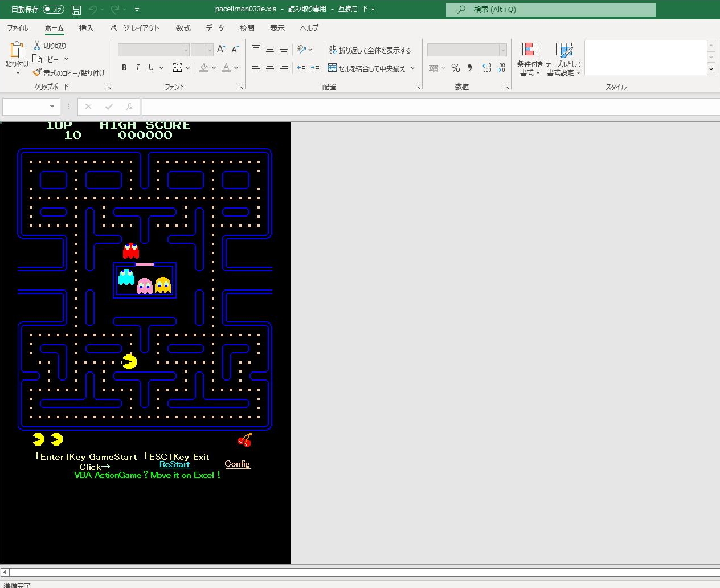Click increase indent icon
Image resolution: width=720 pixels, height=588 pixels.
pos(315,68)
